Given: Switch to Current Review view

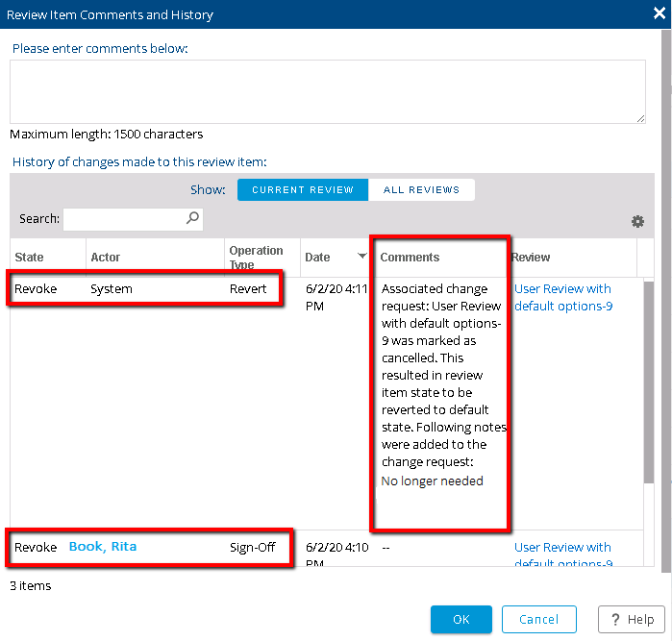Looking at the screenshot, I should [x=303, y=189].
